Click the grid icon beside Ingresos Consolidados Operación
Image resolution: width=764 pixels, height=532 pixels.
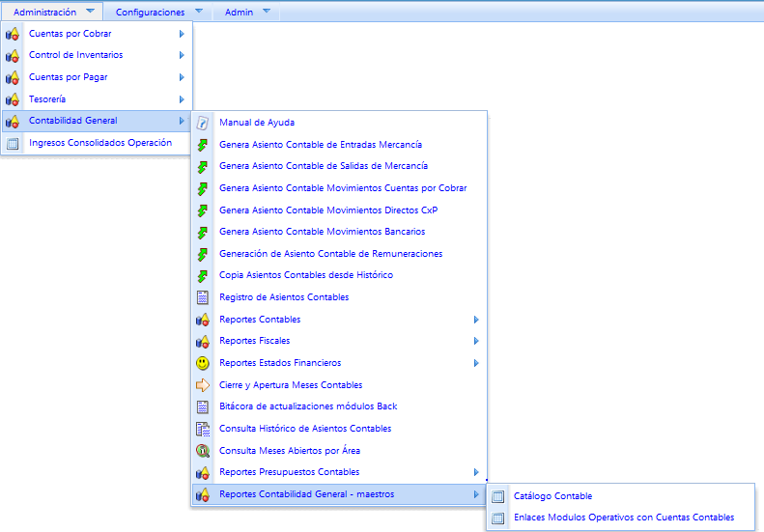coord(13,143)
